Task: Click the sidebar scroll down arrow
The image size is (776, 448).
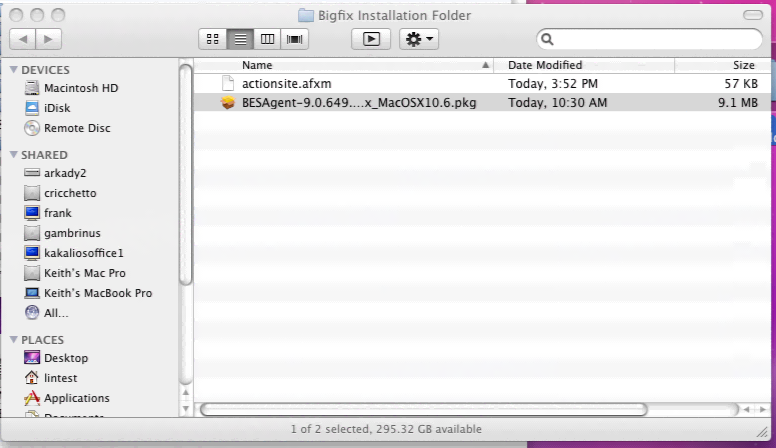Action: 186,409
